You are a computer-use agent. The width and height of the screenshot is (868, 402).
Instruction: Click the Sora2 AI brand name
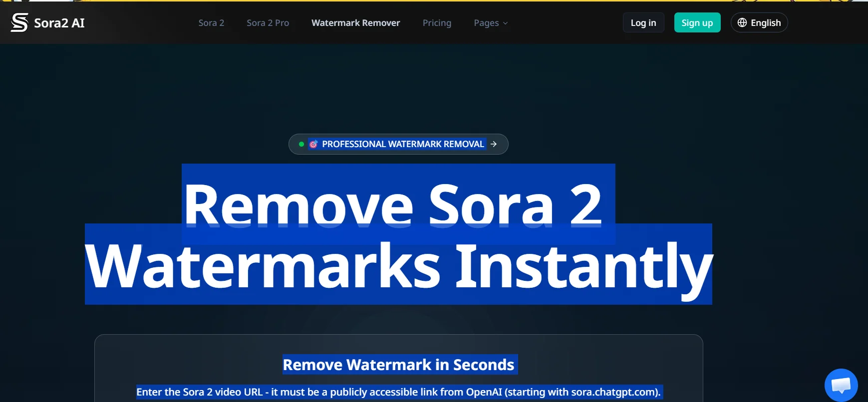click(x=59, y=23)
